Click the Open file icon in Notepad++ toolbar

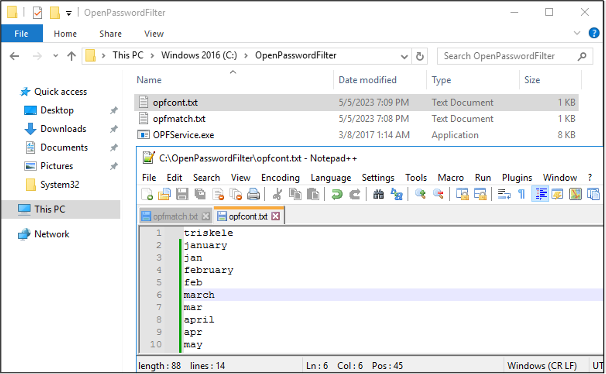tap(164, 194)
